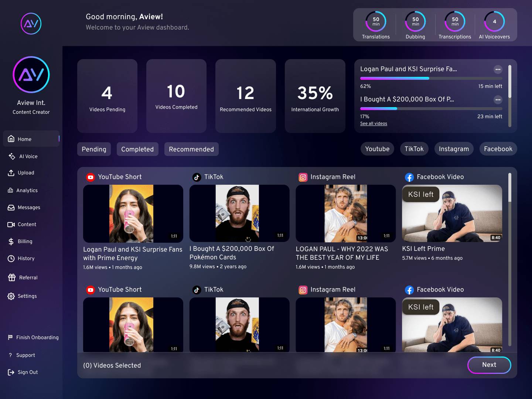Toggle the Youtube platform filter

point(377,149)
